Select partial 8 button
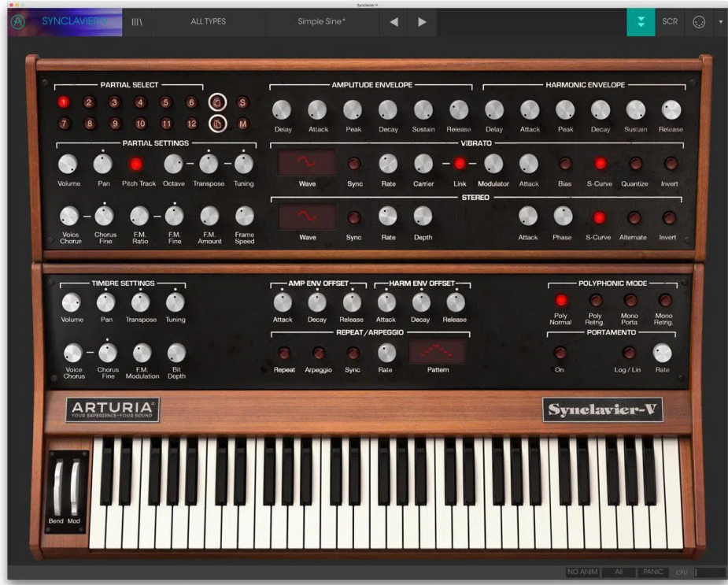This screenshot has width=728, height=585. pyautogui.click(x=89, y=124)
